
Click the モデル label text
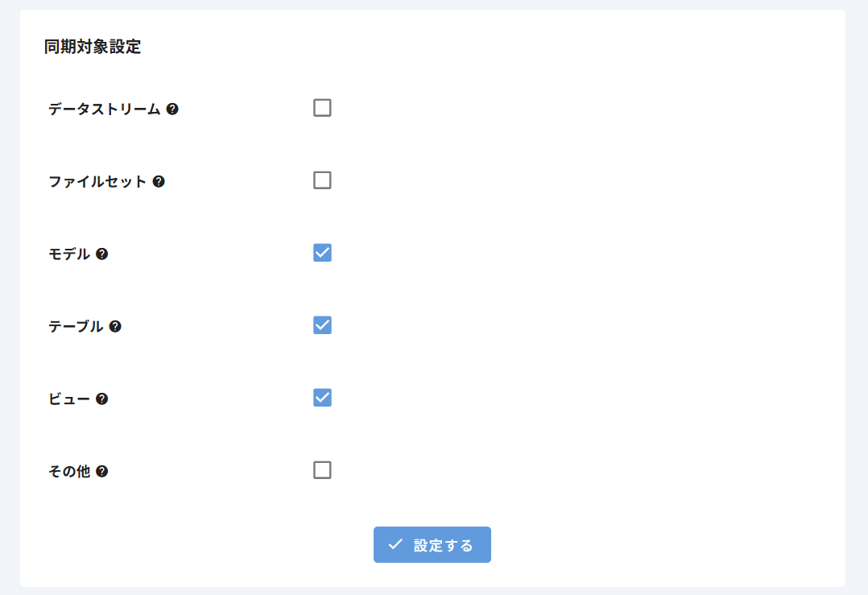69,254
